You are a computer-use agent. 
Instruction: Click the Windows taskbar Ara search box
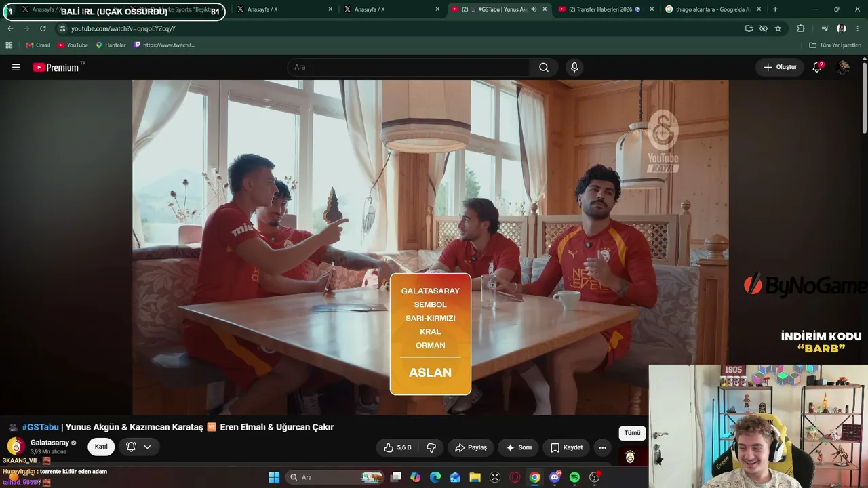[x=335, y=477]
